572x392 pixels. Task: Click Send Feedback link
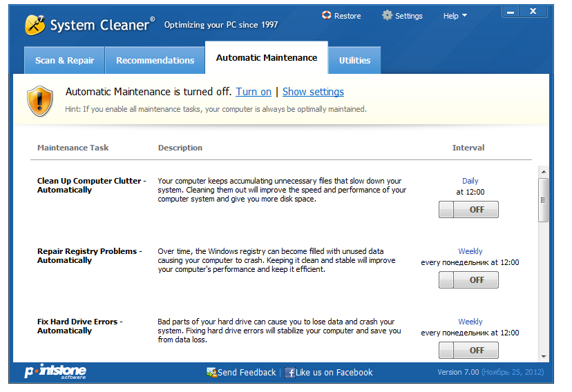coord(247,372)
